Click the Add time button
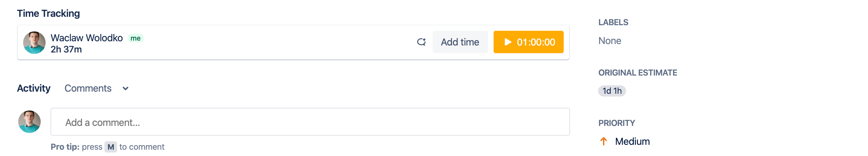Viewport: 868px width, 156px height. 460,42
